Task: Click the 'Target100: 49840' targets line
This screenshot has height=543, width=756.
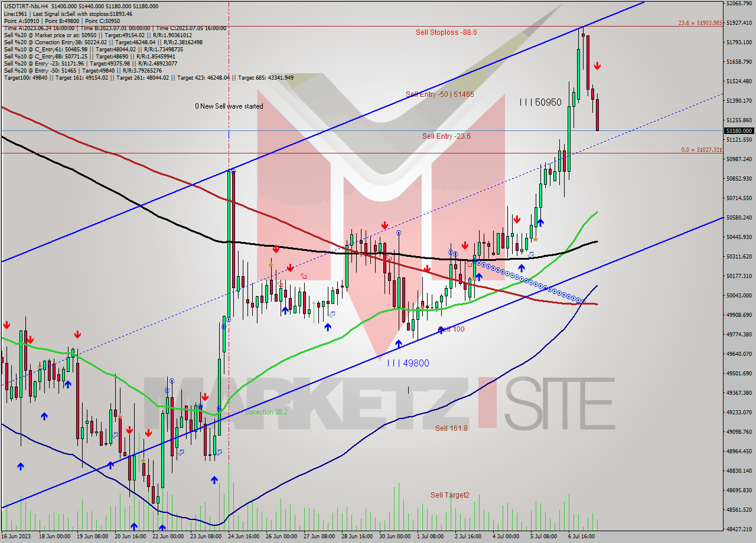Action: pyautogui.click(x=148, y=77)
